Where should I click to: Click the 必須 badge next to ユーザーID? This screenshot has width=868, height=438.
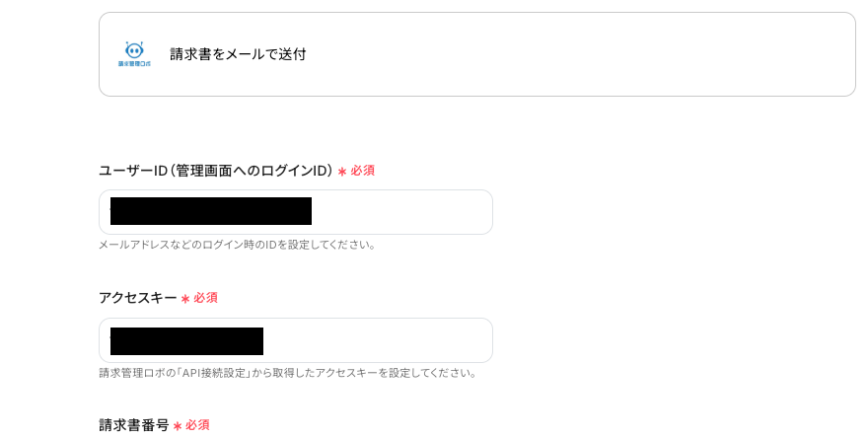pyautogui.click(x=363, y=171)
